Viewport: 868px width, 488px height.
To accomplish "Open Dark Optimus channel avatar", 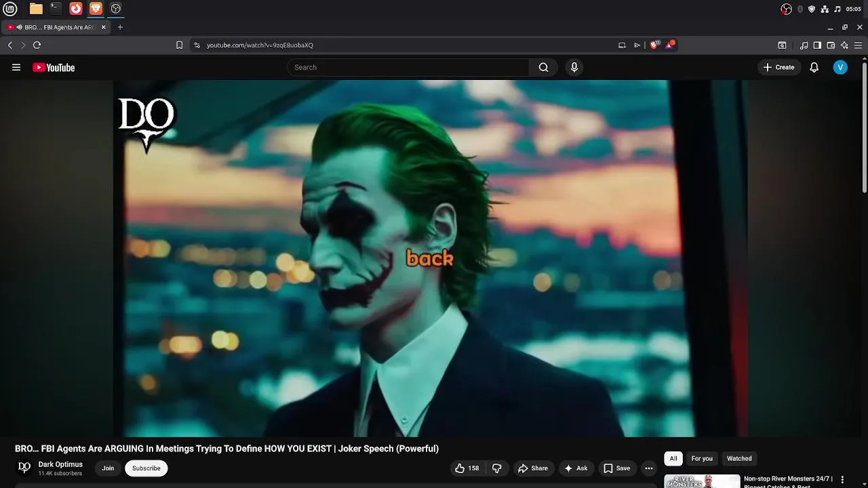I will [x=24, y=468].
